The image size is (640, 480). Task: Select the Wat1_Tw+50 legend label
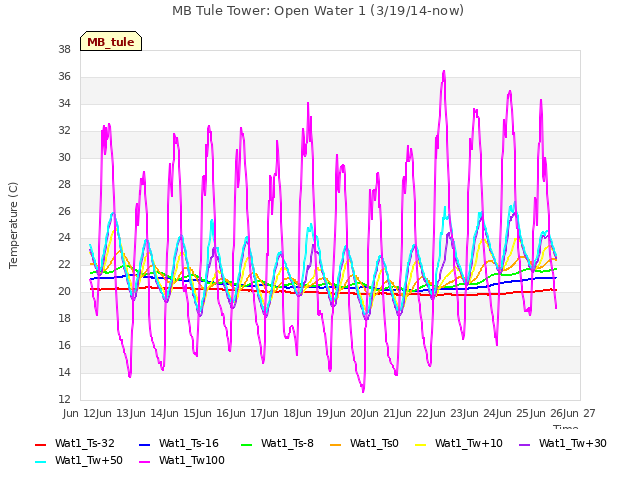89,460
